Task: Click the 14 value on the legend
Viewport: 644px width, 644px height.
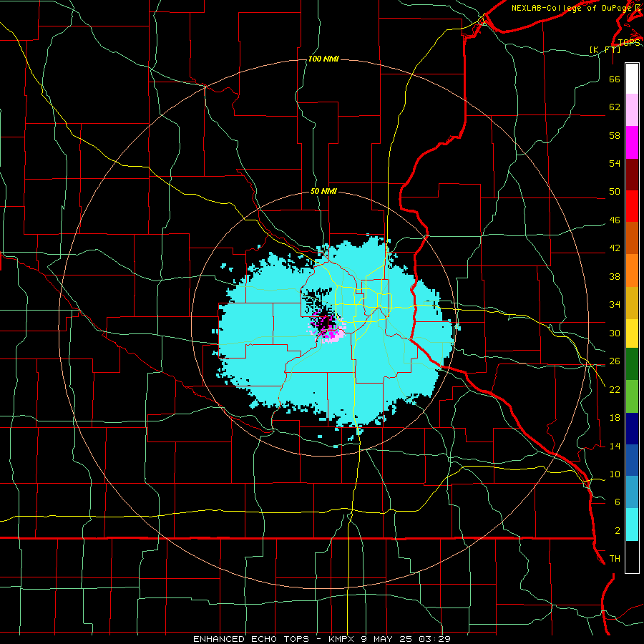Action: [x=615, y=446]
